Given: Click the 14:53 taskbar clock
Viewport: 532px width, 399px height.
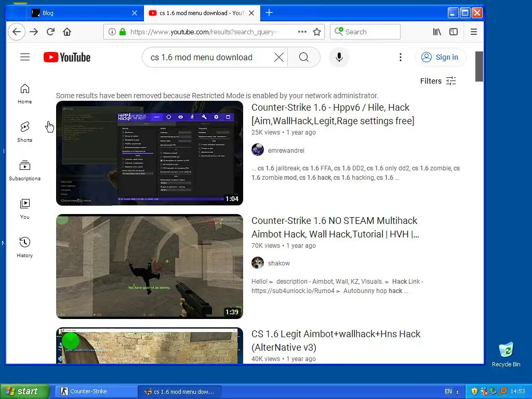Looking at the screenshot, I should [518, 392].
